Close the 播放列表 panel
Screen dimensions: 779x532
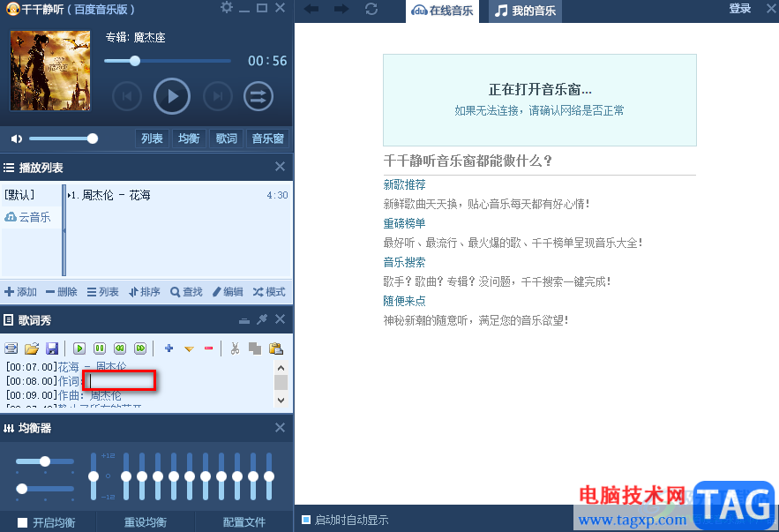pyautogui.click(x=281, y=167)
